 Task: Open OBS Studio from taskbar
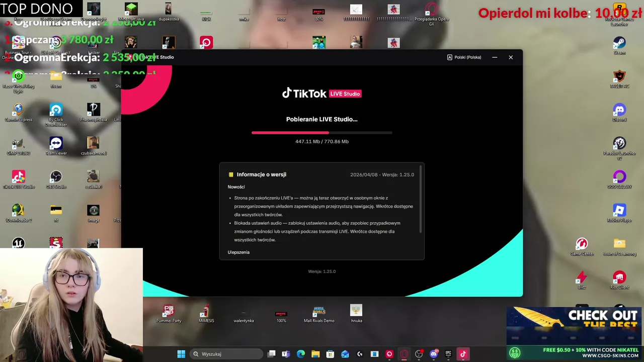click(419, 354)
